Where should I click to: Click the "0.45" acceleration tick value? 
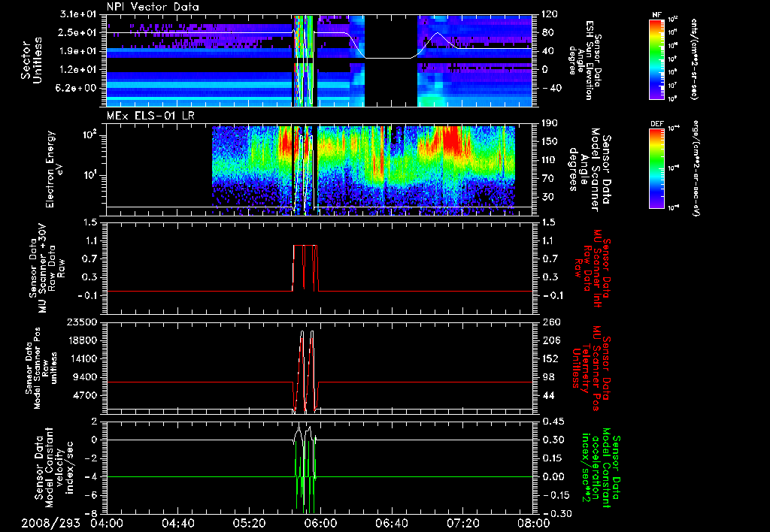click(553, 422)
